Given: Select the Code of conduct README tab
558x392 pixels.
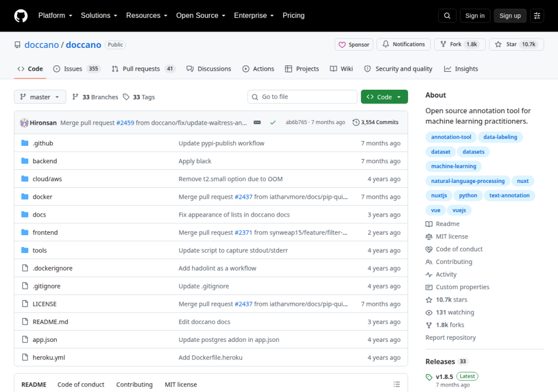Looking at the screenshot, I should click(81, 384).
